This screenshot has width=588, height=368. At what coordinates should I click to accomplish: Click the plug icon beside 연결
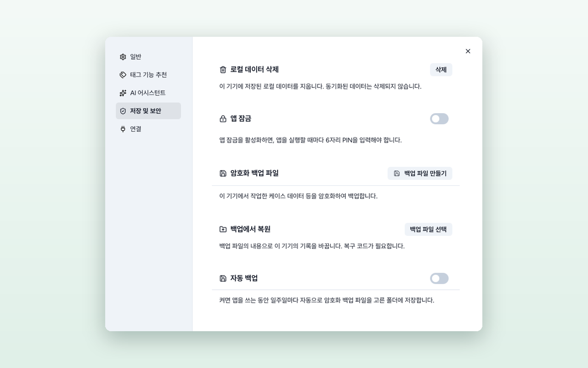coord(123,129)
